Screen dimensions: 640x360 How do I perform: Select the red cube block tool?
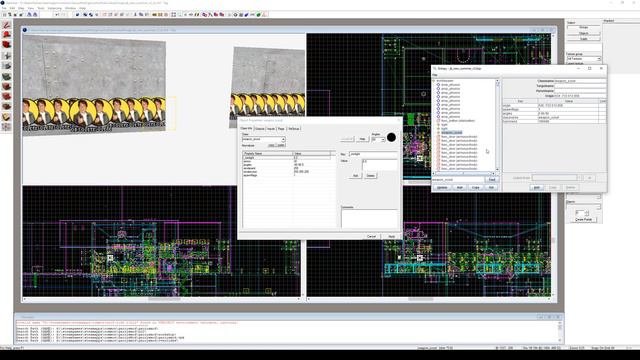pyautogui.click(x=7, y=45)
